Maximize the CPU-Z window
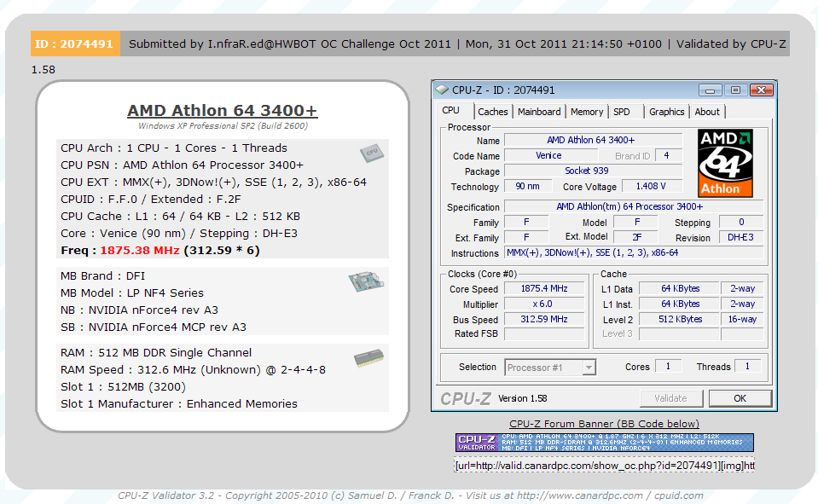Screen dimensions: 818x504 pos(735,90)
